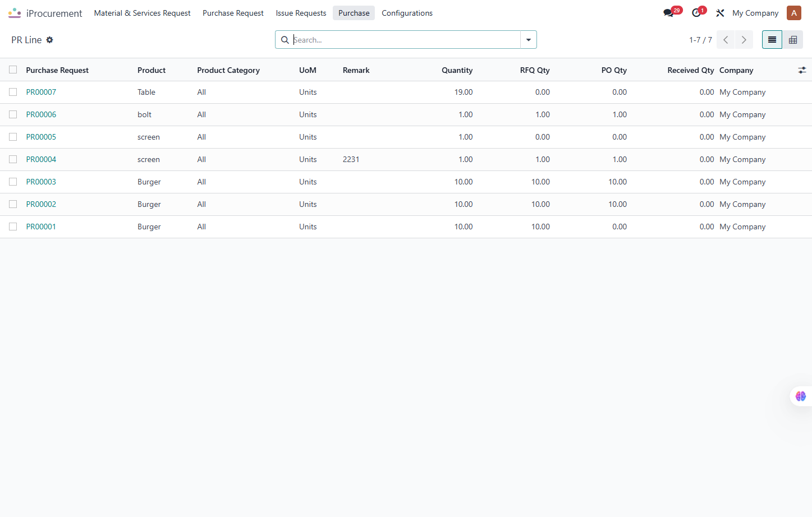The height and width of the screenshot is (517, 812).
Task: Sort by Purchase Request column header
Action: (x=57, y=70)
